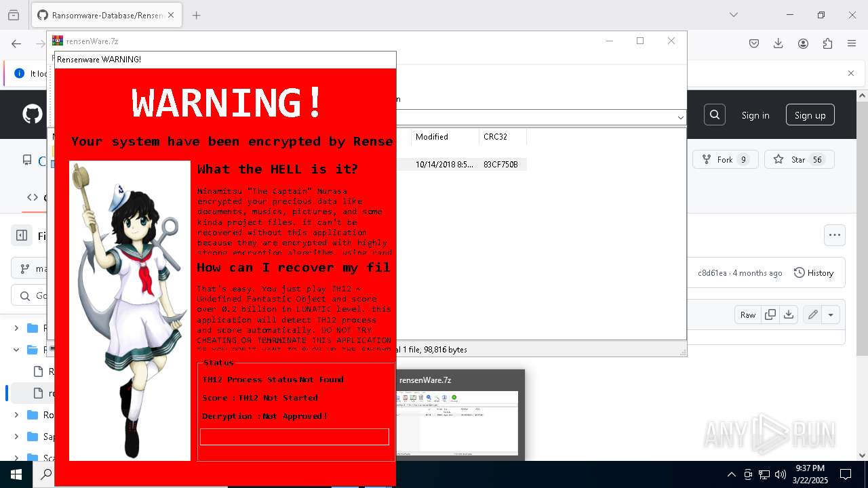
Task: Select the 83CF750B archive entry
Action: coord(500,164)
